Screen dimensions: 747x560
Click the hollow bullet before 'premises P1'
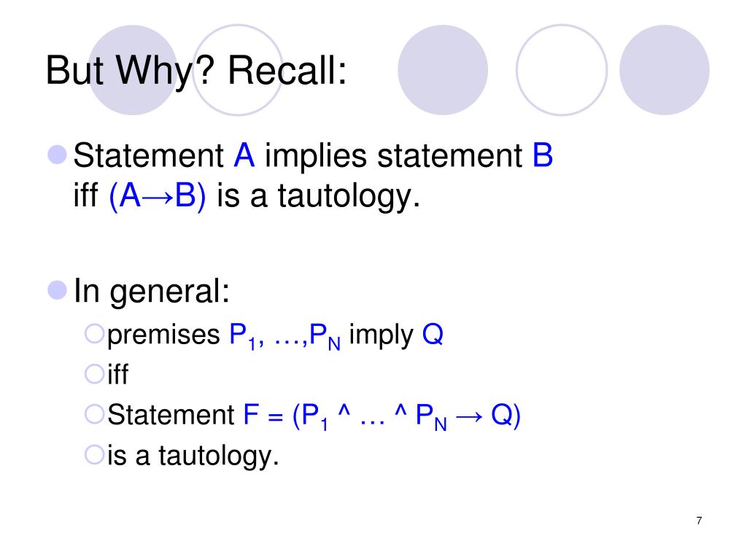pyautogui.click(x=94, y=334)
